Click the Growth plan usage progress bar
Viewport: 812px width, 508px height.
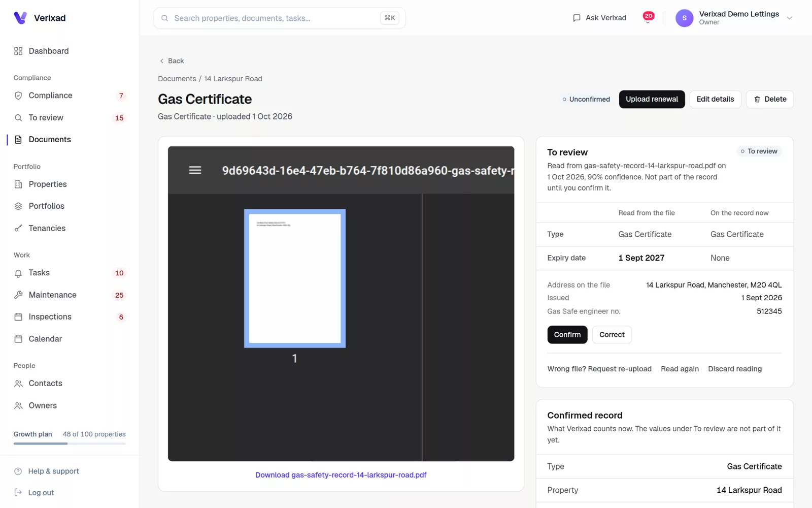(x=70, y=443)
